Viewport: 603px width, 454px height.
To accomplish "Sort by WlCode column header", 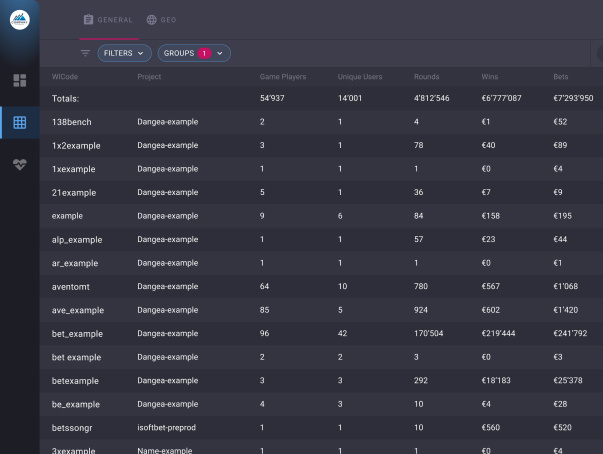I will point(65,77).
